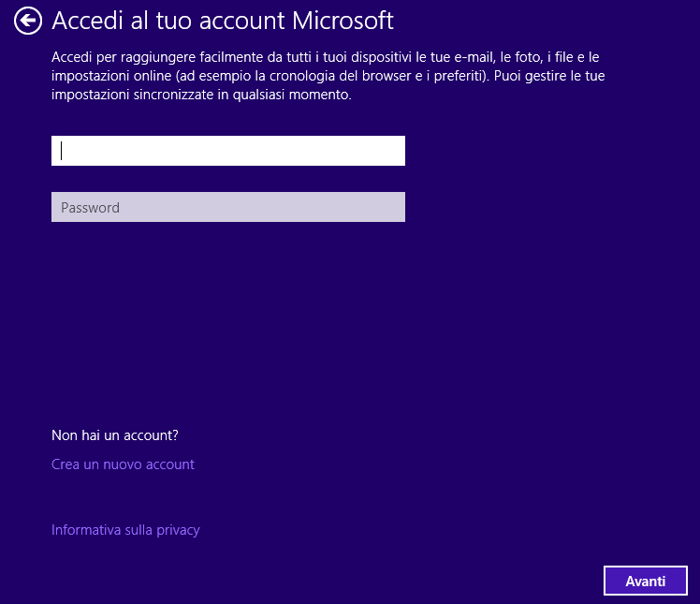Focus the email address input field

point(228,151)
